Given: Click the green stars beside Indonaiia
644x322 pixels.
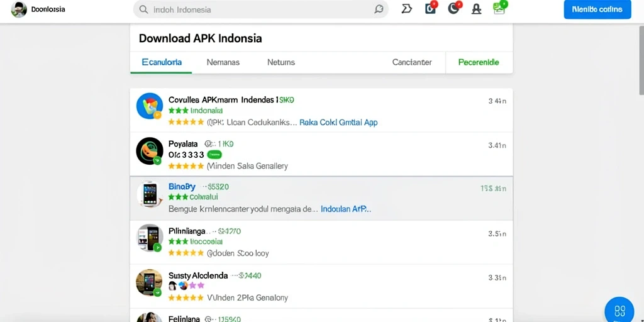Looking at the screenshot, I should tap(178, 111).
